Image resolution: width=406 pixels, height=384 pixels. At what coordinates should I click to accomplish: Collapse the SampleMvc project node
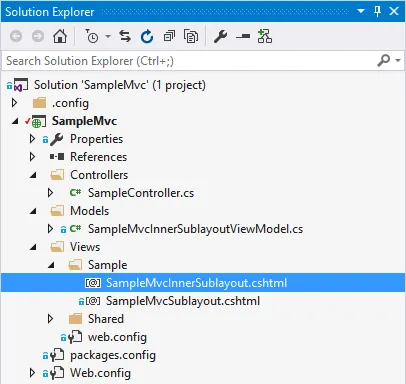15,121
